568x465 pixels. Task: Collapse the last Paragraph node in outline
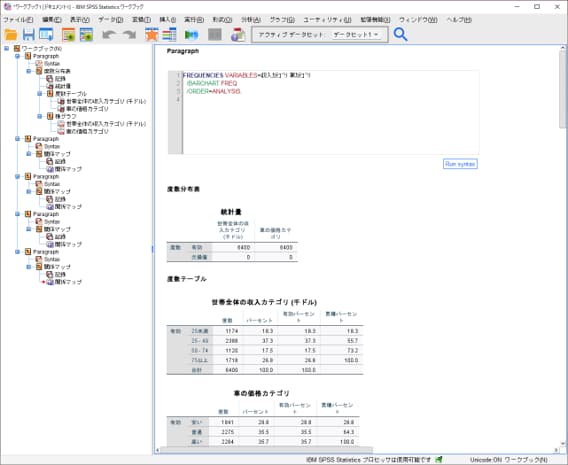pos(17,252)
